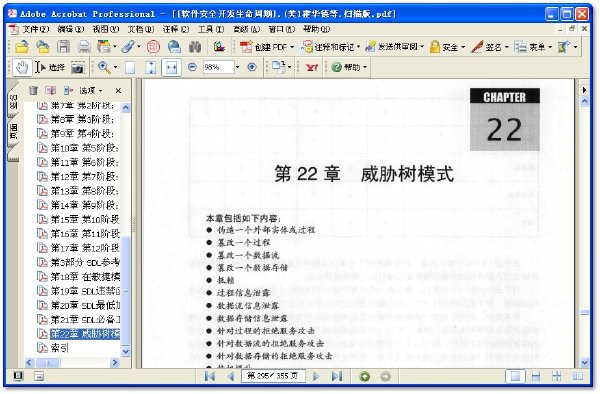This screenshot has height=394, width=600.
Task: Click the zoom in plus button
Action: tap(252, 67)
